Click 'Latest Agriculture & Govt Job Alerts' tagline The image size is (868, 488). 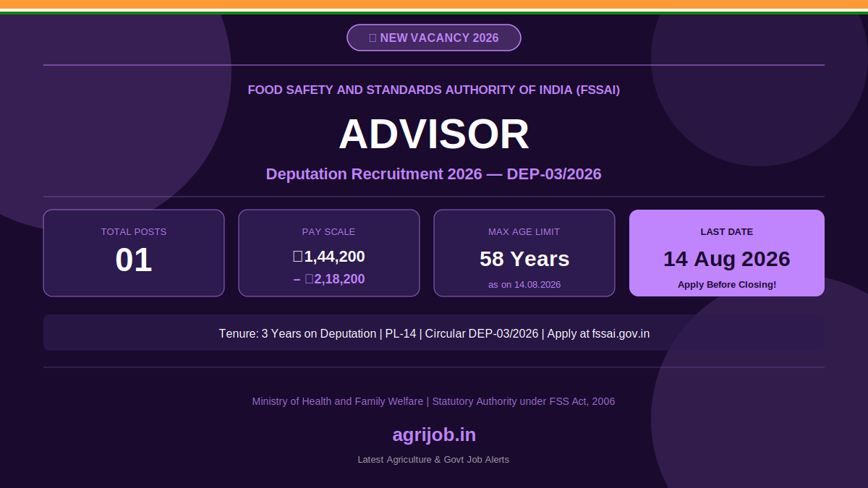pos(434,460)
